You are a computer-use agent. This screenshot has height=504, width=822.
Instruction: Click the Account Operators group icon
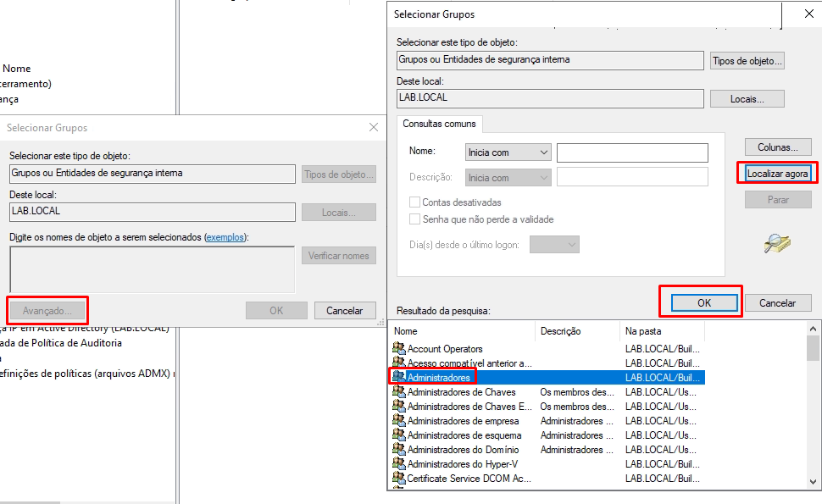click(399, 349)
